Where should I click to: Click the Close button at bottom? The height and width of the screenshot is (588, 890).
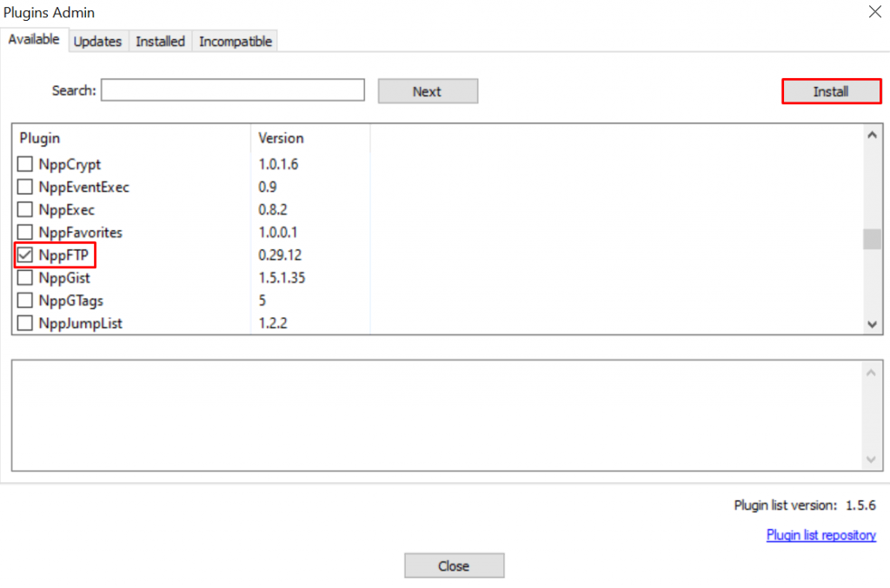(454, 566)
